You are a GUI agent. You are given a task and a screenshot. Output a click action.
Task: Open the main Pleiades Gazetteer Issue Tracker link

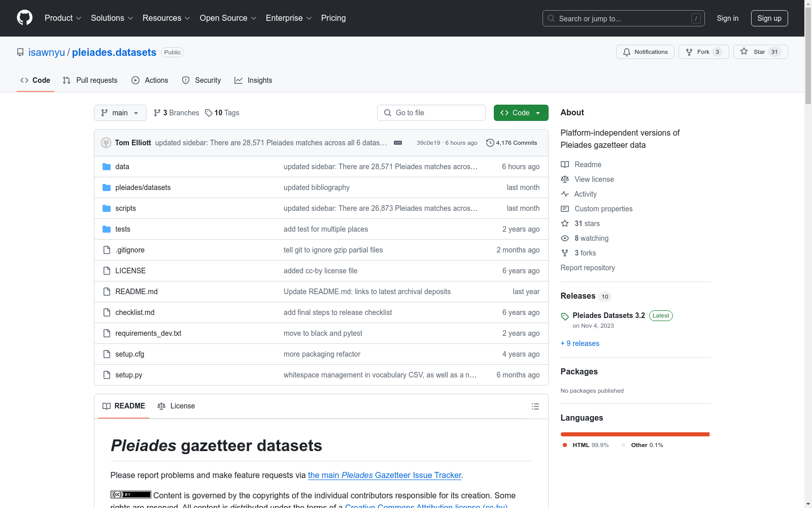tap(385, 475)
